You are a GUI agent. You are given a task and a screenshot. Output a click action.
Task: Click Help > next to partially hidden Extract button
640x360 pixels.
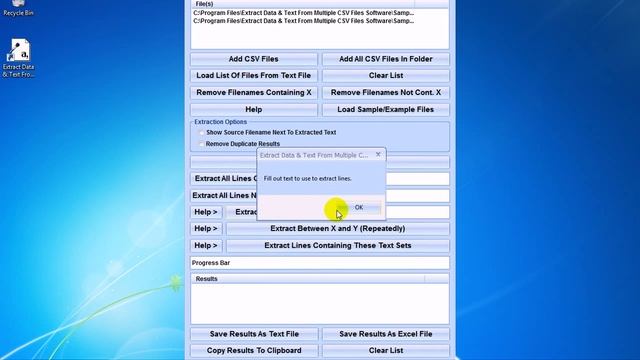pos(206,212)
